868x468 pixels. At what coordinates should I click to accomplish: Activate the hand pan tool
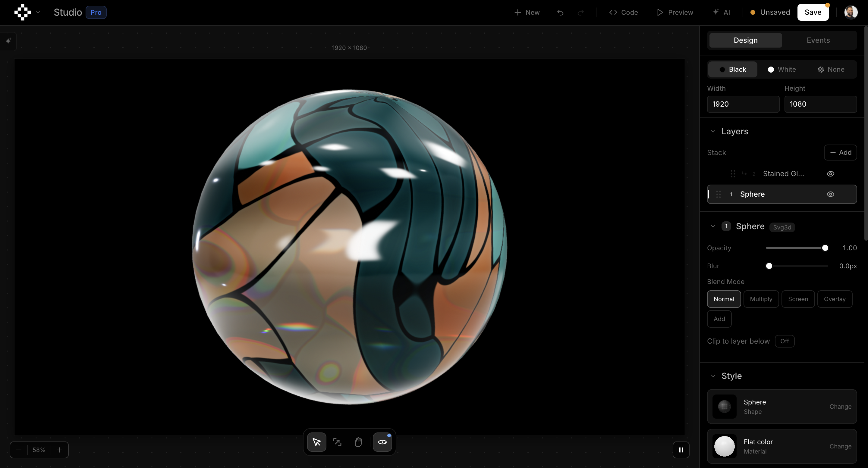click(x=358, y=442)
